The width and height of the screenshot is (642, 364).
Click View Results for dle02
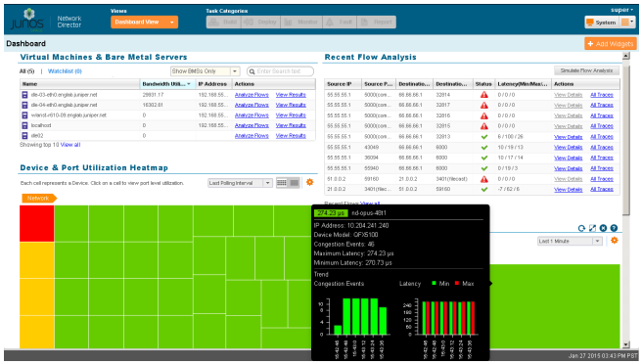291,136
